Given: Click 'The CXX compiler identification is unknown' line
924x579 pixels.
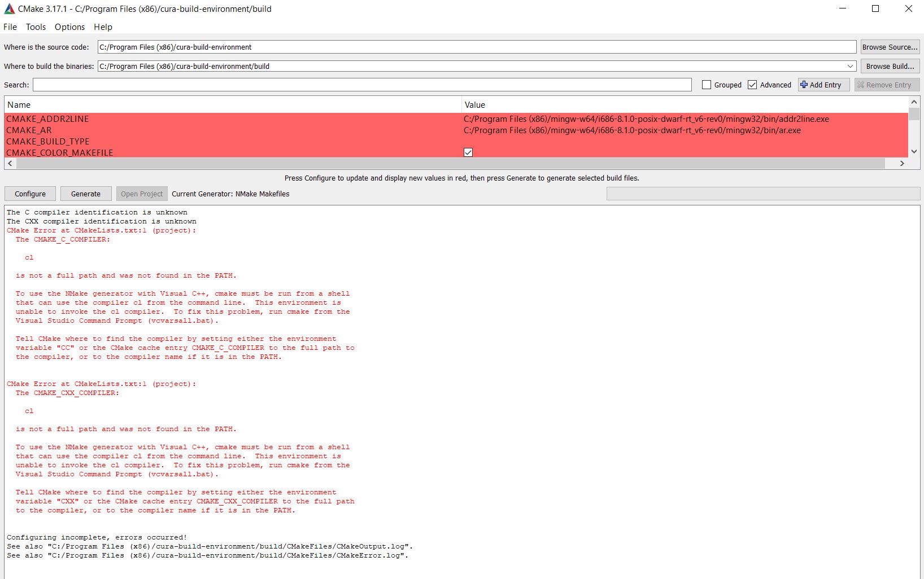Looking at the screenshot, I should [102, 221].
